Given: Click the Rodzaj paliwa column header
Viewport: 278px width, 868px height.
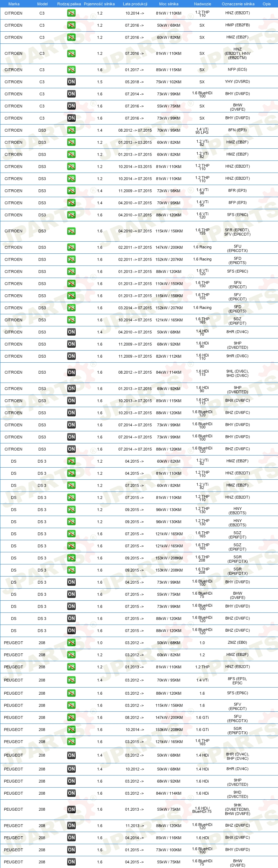Looking at the screenshot, I should point(69,4).
